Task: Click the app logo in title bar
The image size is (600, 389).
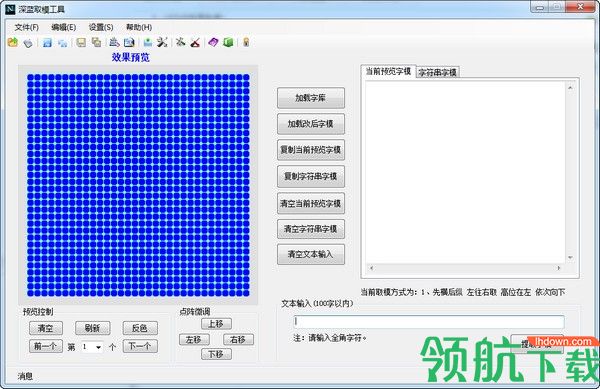Action: (10, 9)
